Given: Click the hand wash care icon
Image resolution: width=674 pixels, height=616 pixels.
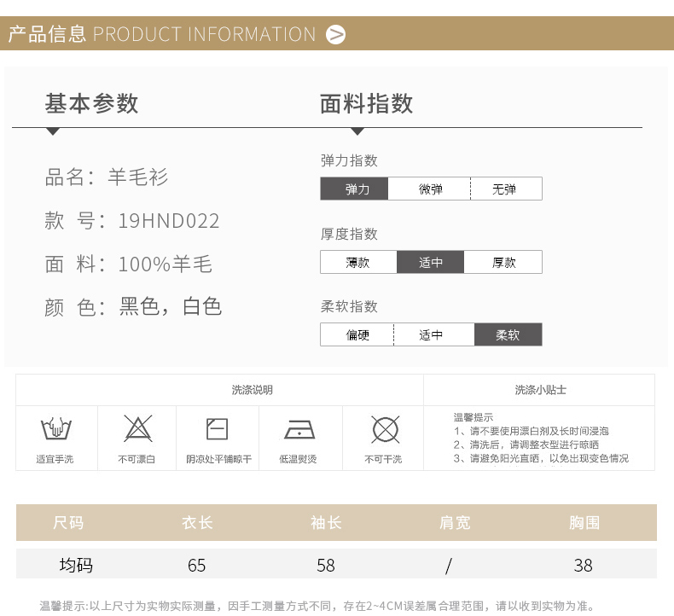Looking at the screenshot, I should [55, 428].
